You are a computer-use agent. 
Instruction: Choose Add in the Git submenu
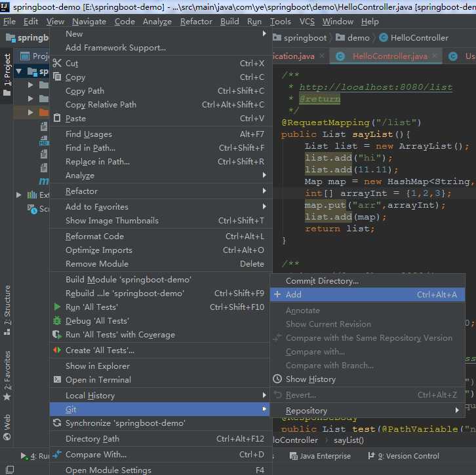click(367, 294)
